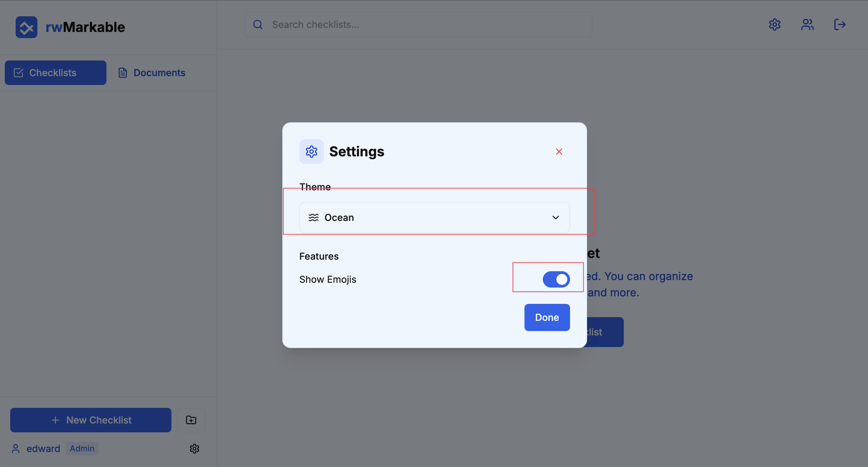The height and width of the screenshot is (467, 868).
Task: Click the Features section heading
Action: click(319, 256)
